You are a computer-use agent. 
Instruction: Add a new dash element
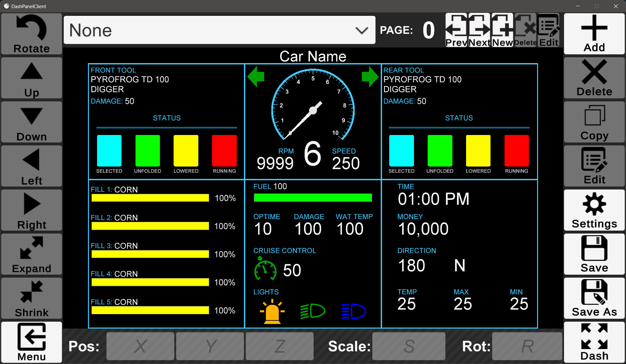(594, 34)
